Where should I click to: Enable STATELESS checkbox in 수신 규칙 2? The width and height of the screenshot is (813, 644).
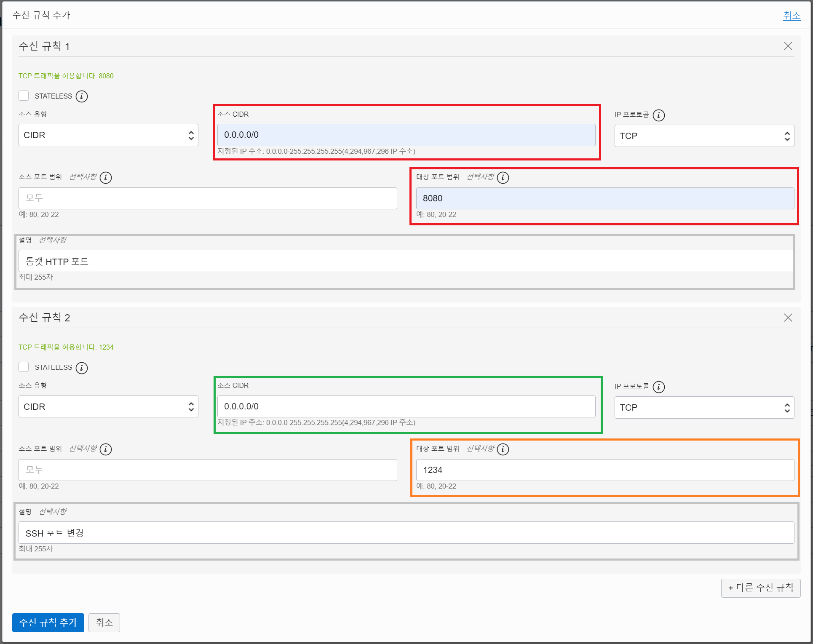pos(24,367)
